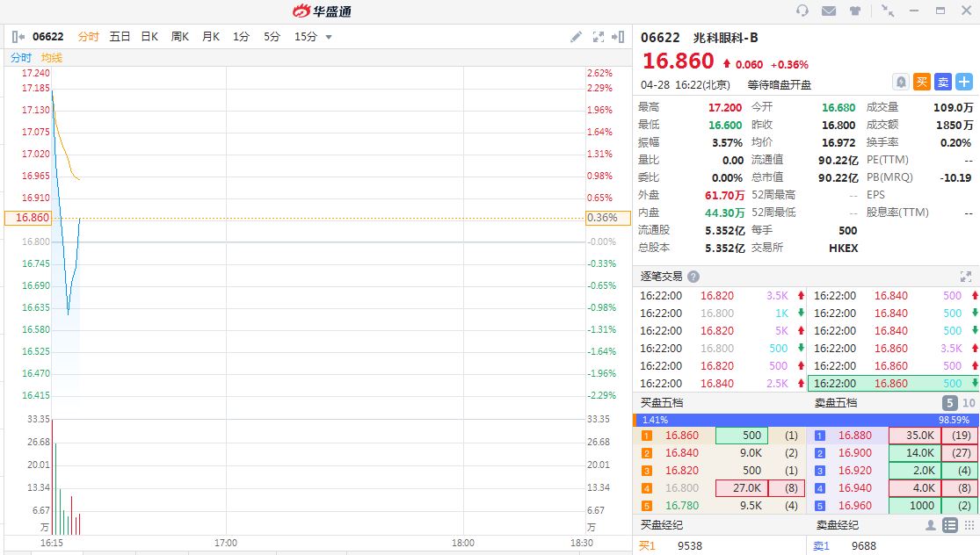Click the orange 买 buy button

coord(922,82)
